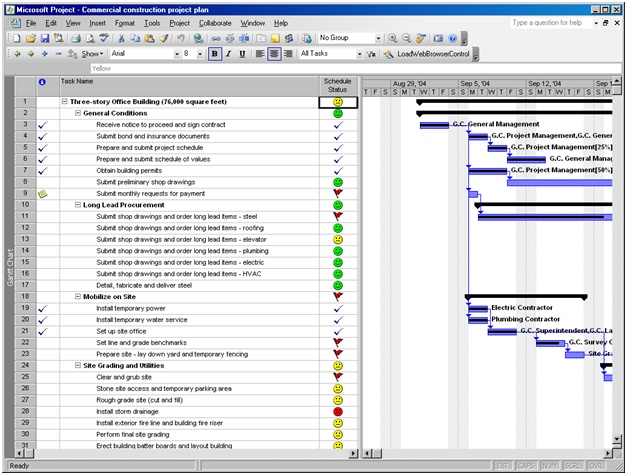Collapse Site Grading and Utilities group
This screenshot has width=627, height=475.
click(78, 365)
